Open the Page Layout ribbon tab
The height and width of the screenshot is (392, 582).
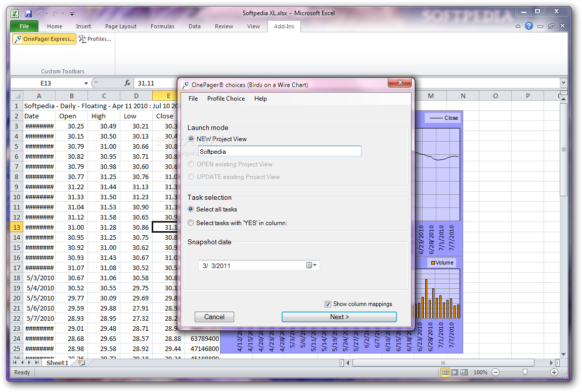click(x=121, y=26)
